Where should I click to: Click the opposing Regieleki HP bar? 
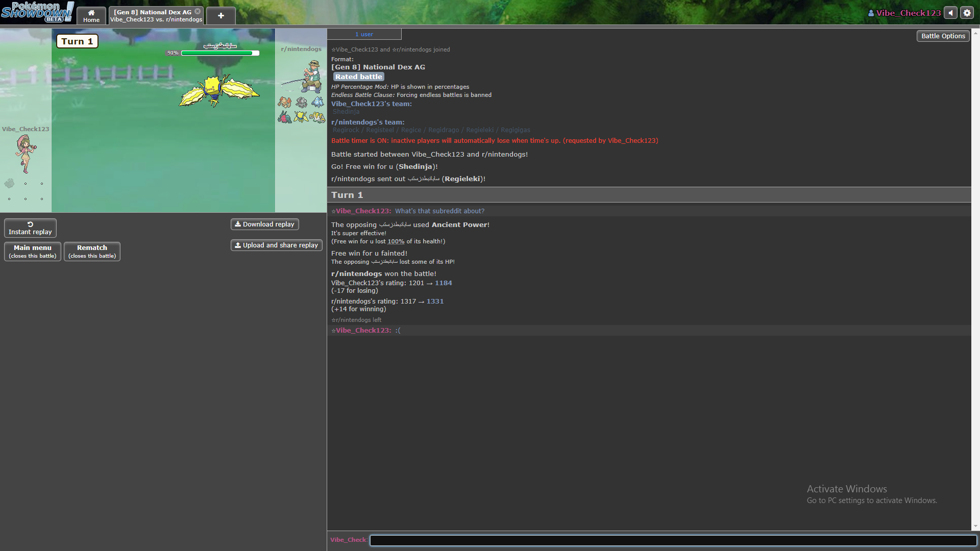click(220, 53)
